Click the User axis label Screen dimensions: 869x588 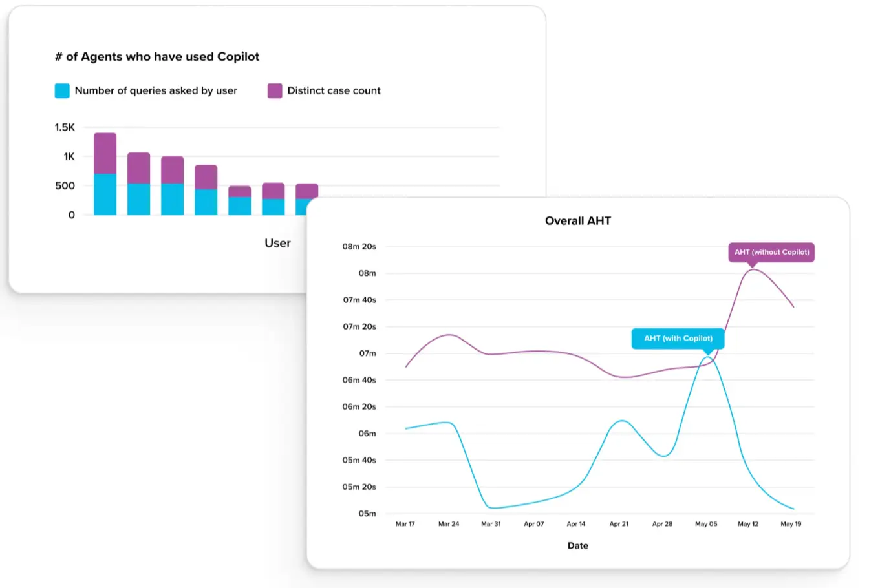[277, 243]
